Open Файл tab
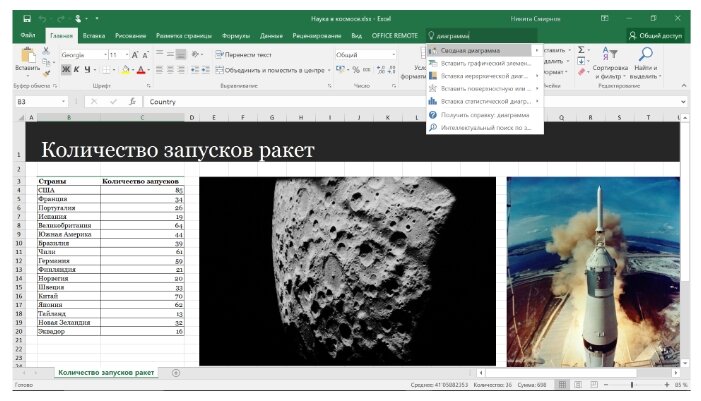The height and width of the screenshot is (401, 701). [28, 35]
